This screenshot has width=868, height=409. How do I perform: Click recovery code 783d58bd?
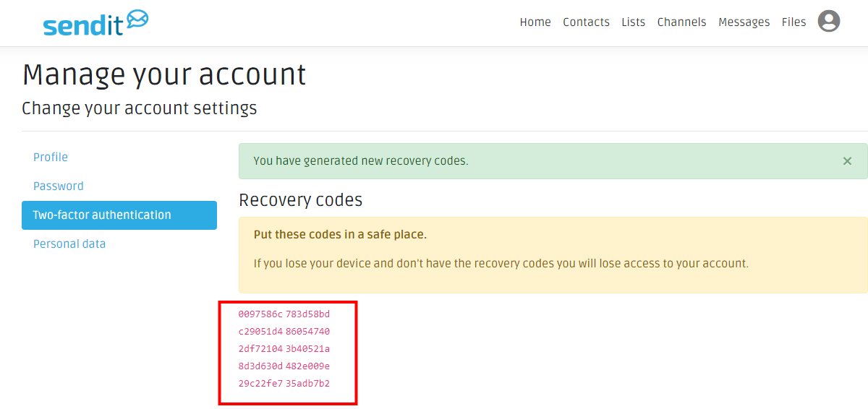[307, 314]
